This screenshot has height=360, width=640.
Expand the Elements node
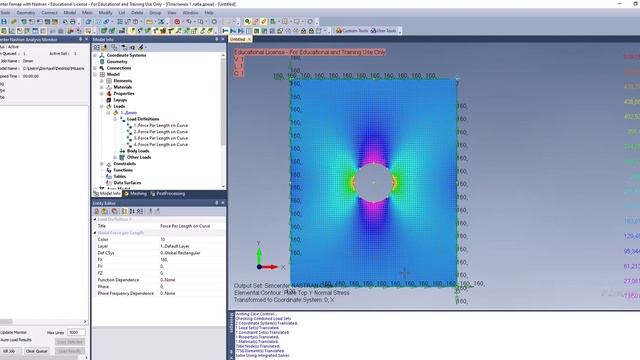102,81
